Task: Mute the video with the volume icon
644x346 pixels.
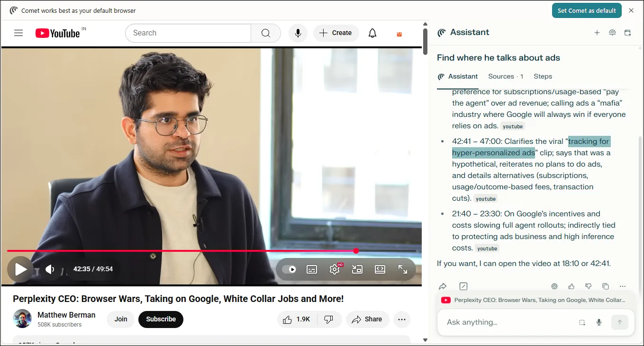Action: [50, 269]
